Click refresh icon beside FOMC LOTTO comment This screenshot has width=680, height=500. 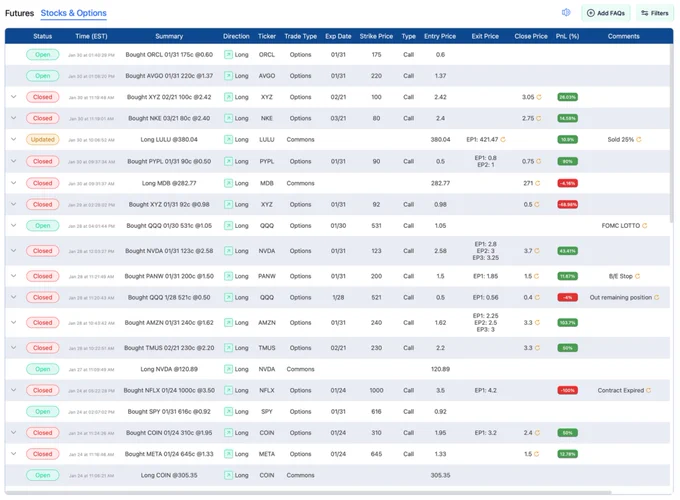coord(645,225)
